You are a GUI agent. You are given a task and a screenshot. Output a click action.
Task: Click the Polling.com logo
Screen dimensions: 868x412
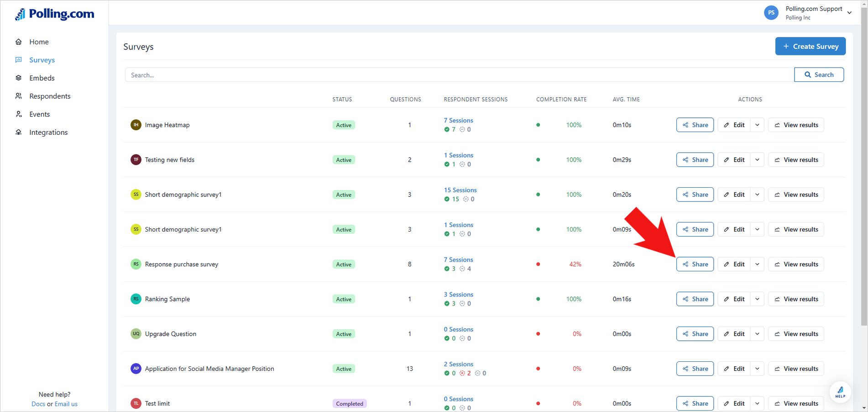click(55, 14)
